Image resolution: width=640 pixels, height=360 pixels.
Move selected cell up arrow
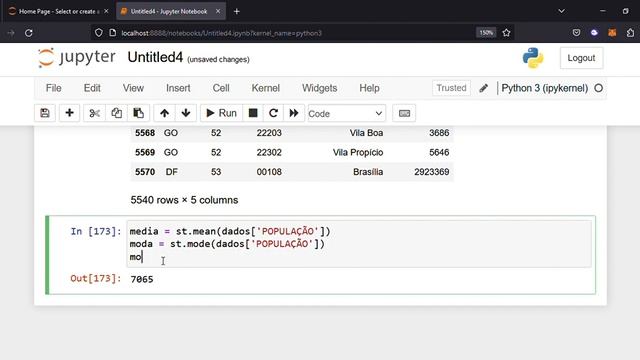[x=164, y=113]
